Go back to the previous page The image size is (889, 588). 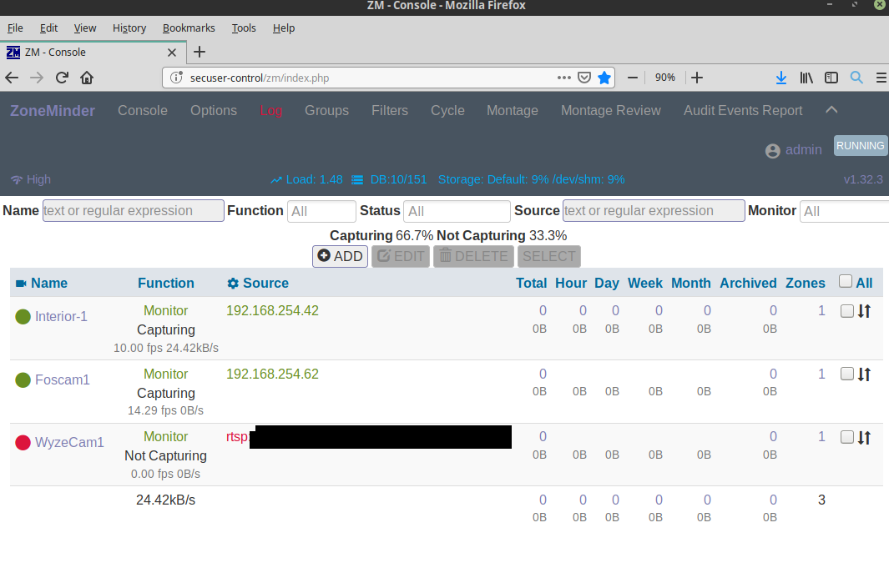point(12,78)
